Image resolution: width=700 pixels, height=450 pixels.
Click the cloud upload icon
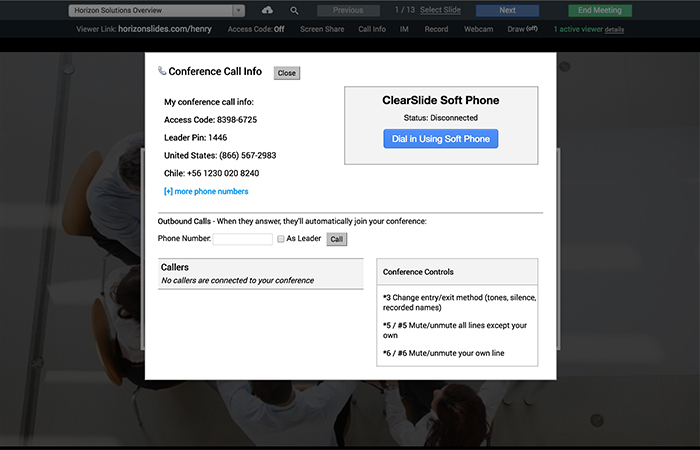(267, 10)
